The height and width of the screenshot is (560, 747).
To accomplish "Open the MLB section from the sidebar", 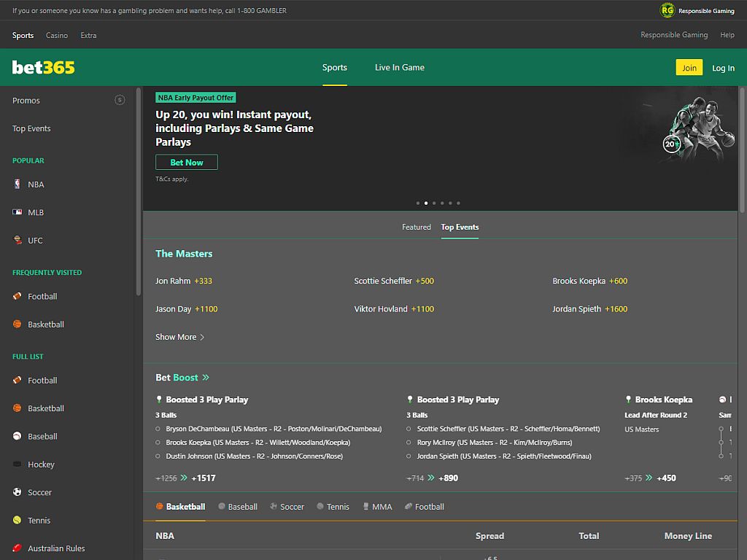I will pyautogui.click(x=18, y=212).
